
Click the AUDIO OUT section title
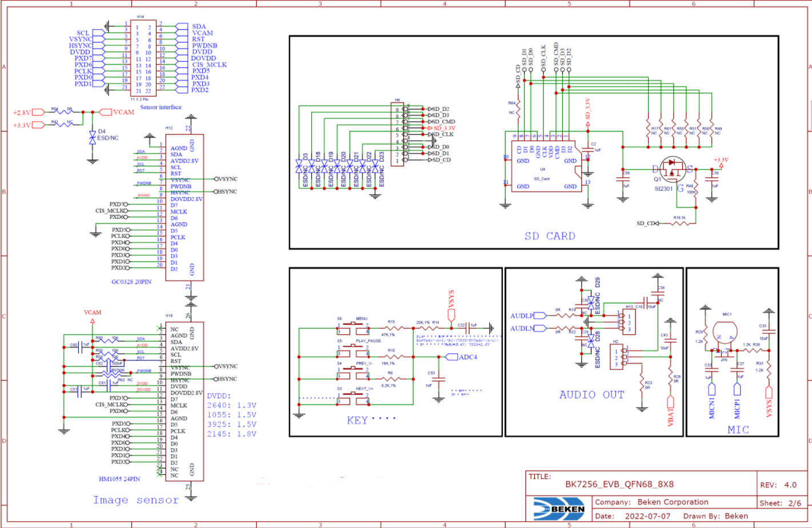click(591, 395)
